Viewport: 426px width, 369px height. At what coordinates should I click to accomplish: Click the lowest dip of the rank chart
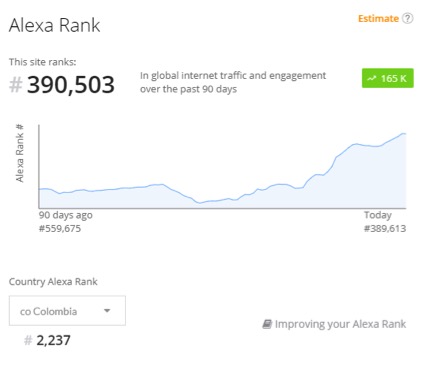point(199,203)
